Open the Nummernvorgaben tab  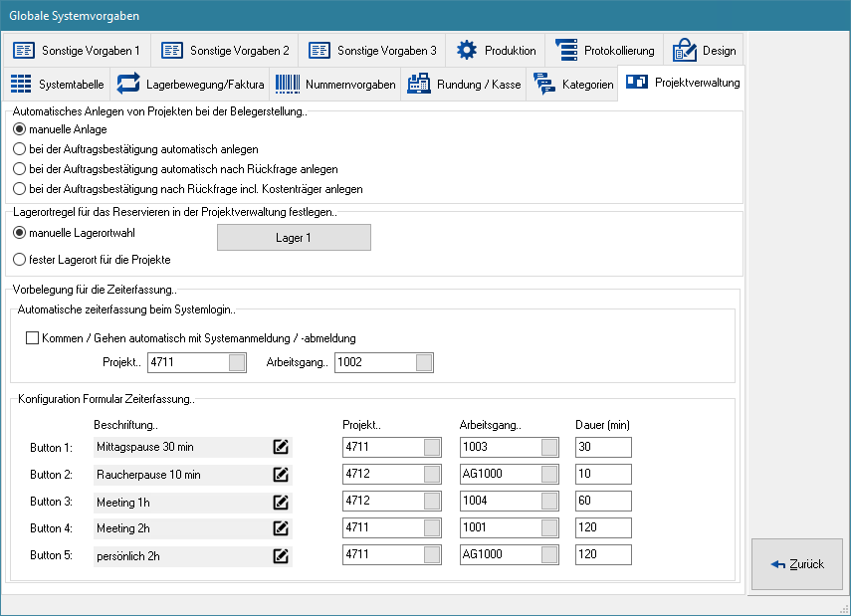coord(335,85)
